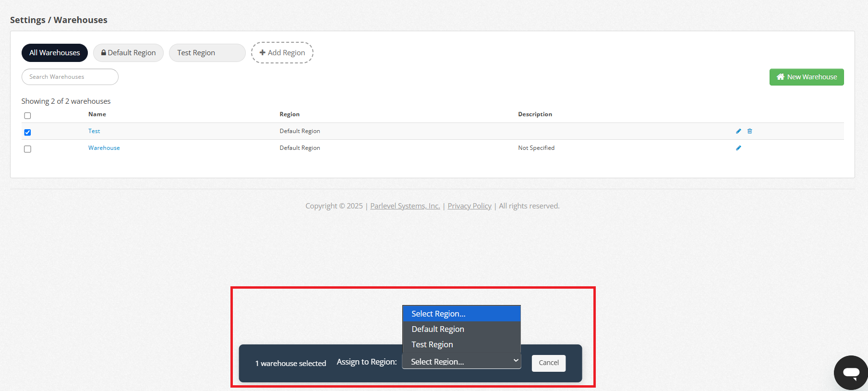Screen dimensions: 868x391
Task: Switch to the All Warehouses tab
Action: point(55,53)
